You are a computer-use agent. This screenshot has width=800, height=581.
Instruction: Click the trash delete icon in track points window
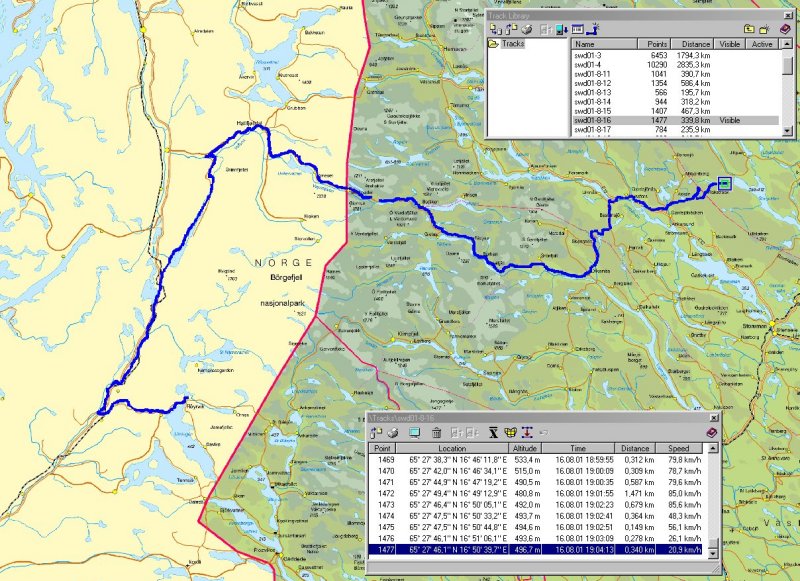(436, 432)
